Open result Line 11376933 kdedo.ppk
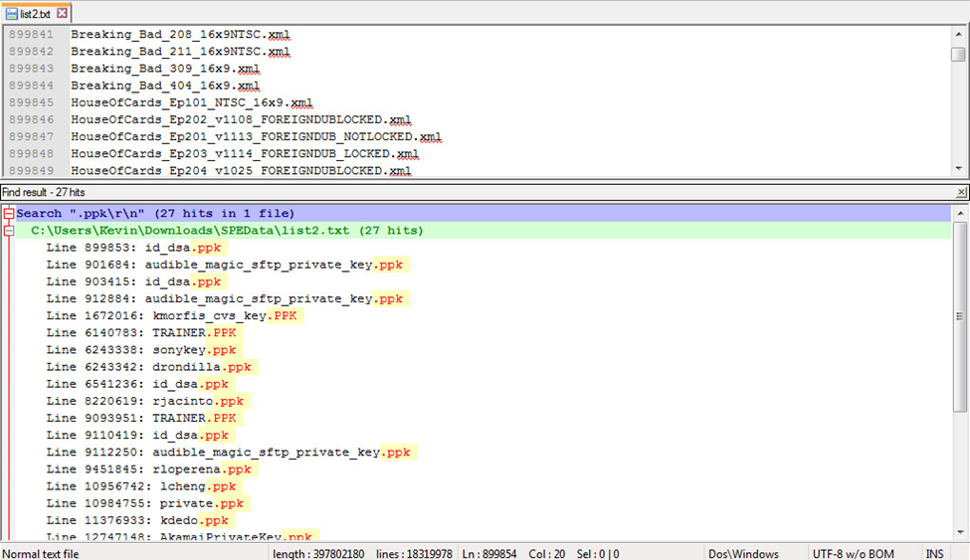The image size is (970, 560). point(137,521)
